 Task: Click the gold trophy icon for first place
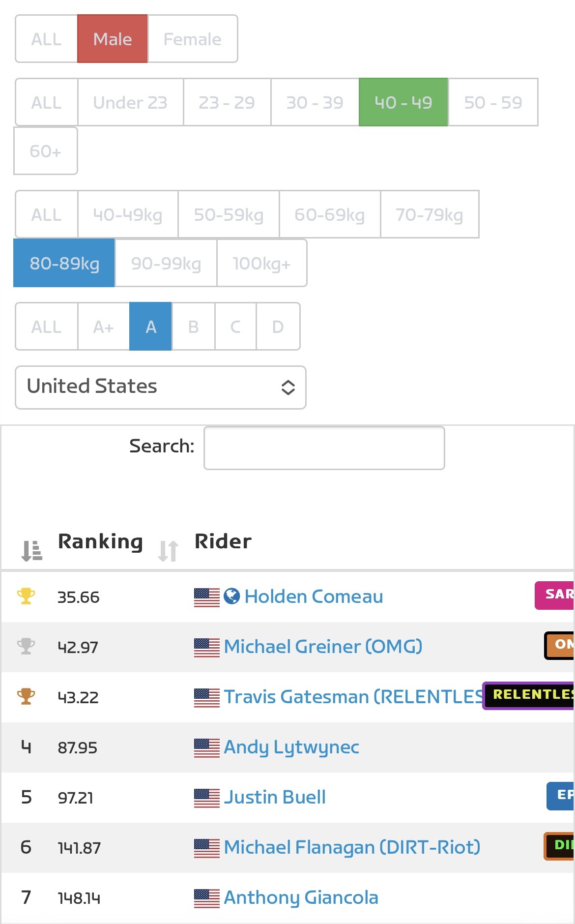pos(26,596)
